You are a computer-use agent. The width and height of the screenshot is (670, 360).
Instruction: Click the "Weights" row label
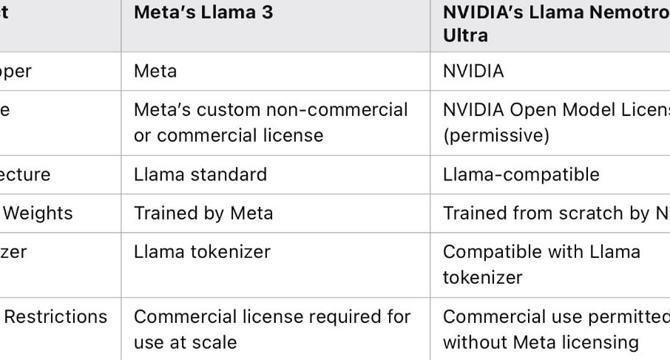(x=38, y=213)
